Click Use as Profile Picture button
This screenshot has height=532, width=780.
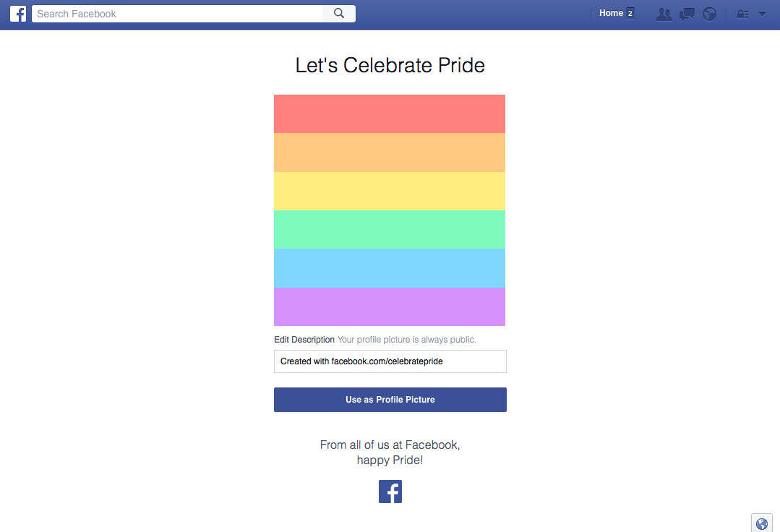(390, 400)
